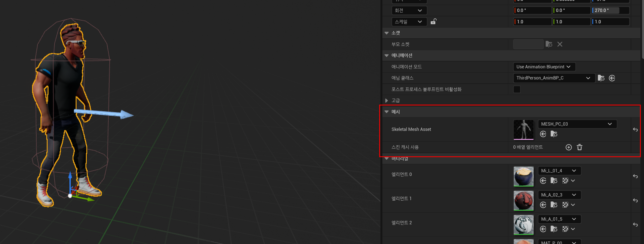
Task: Browse to Mi_A_02_3 material in content browser
Action: tap(554, 205)
